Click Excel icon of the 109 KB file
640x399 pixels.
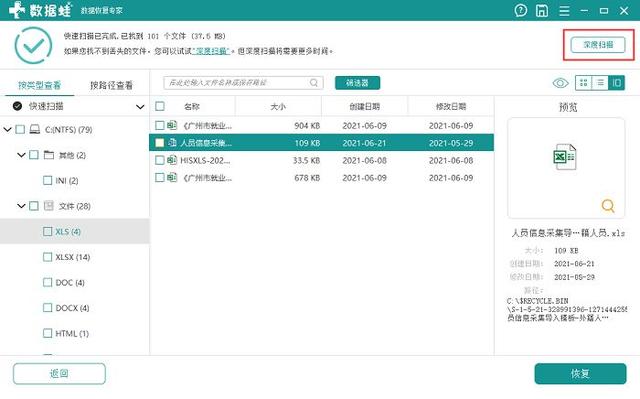(172, 143)
